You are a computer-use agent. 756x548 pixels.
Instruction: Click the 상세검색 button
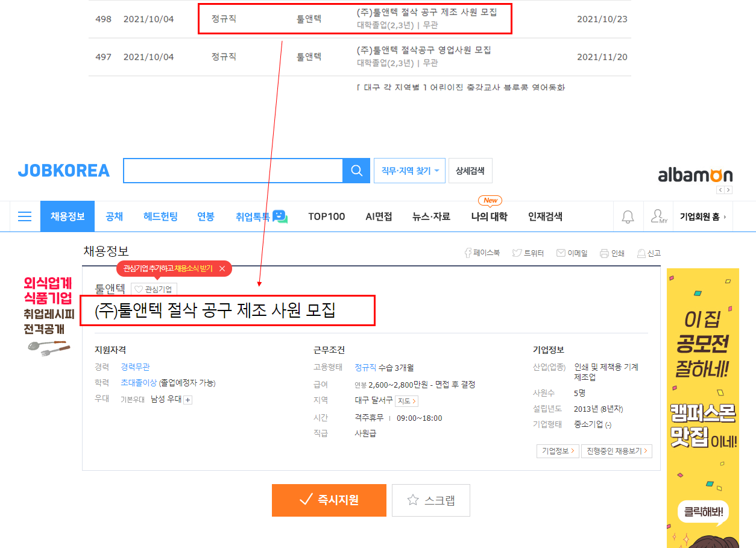[x=470, y=171]
